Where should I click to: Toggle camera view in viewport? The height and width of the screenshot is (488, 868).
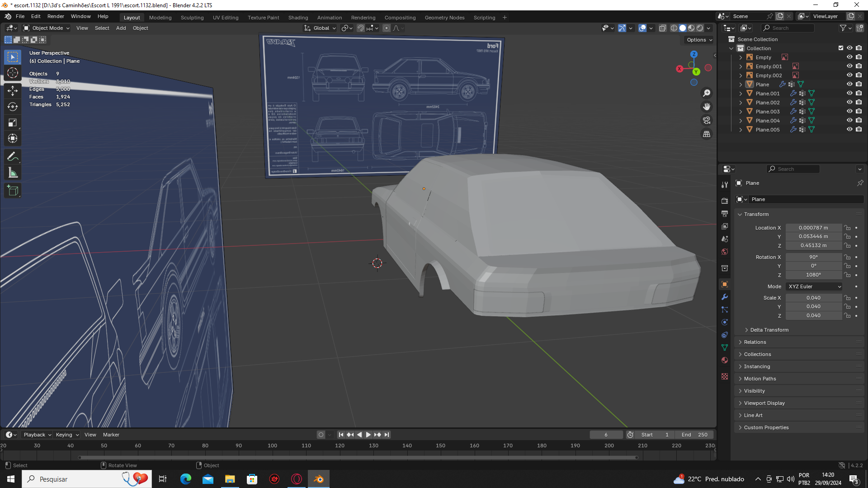pyautogui.click(x=706, y=120)
